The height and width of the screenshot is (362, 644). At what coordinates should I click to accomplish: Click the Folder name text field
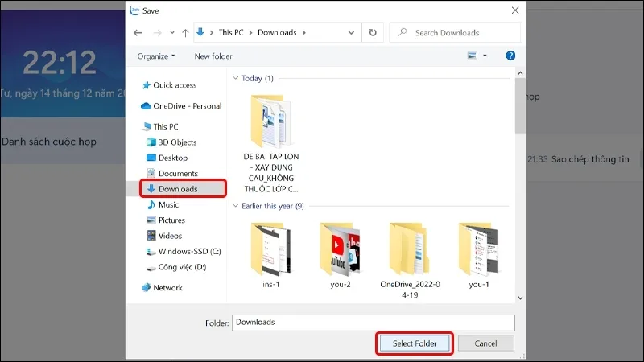[x=373, y=323]
